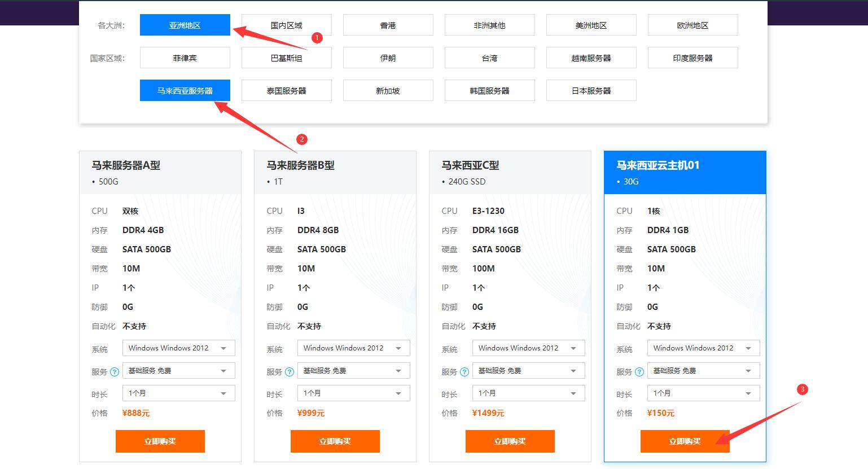This screenshot has height=469, width=868.
Task: Expand the 服务 dropdown on 马来服务器B型
Action: click(353, 370)
